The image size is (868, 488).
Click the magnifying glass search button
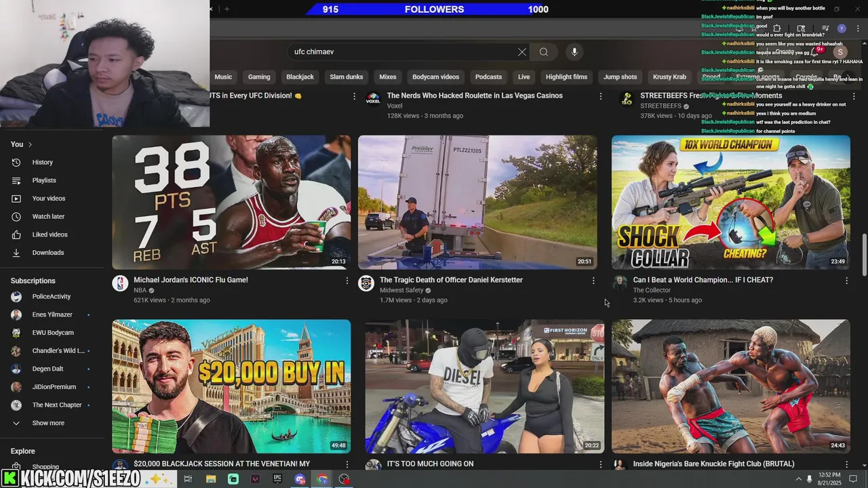point(544,52)
